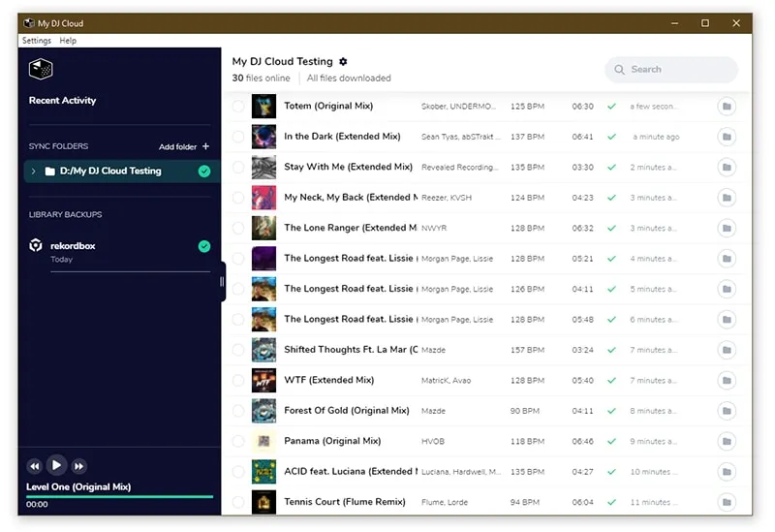Open folder icon for ACID feat. Luciana row
Screen dimensions: 775x532
[726, 472]
